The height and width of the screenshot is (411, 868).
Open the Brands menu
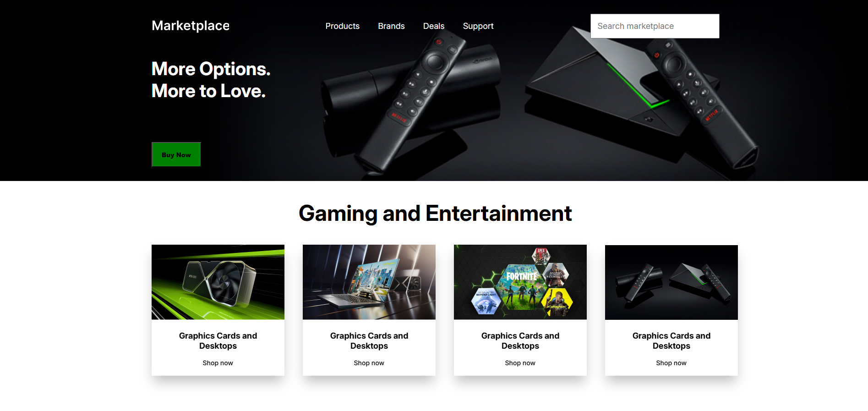[x=391, y=26]
